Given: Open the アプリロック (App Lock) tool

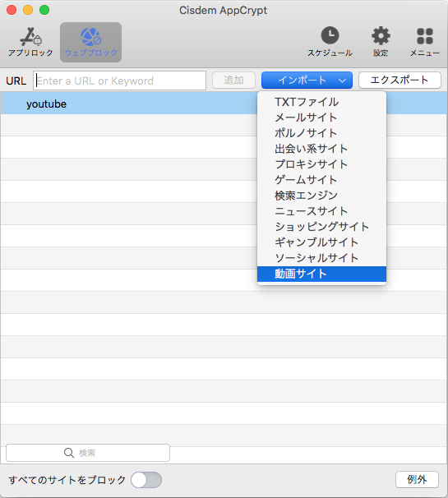Looking at the screenshot, I should click(x=30, y=42).
